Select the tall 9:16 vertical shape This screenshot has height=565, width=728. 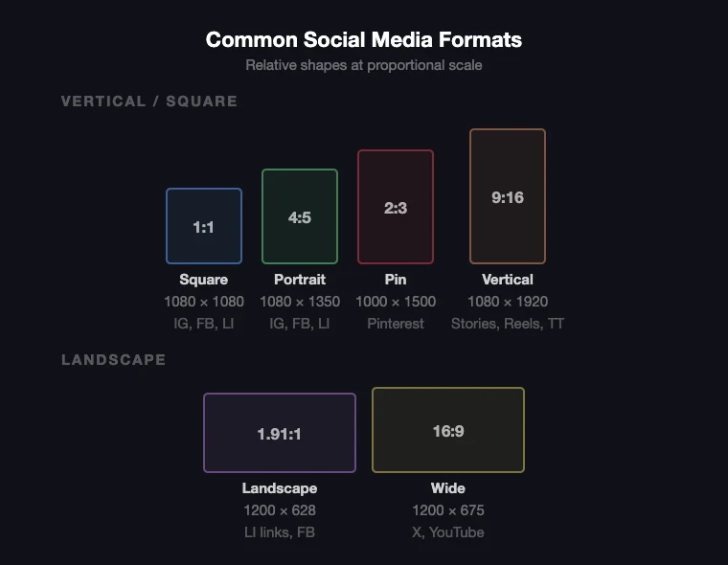click(508, 196)
